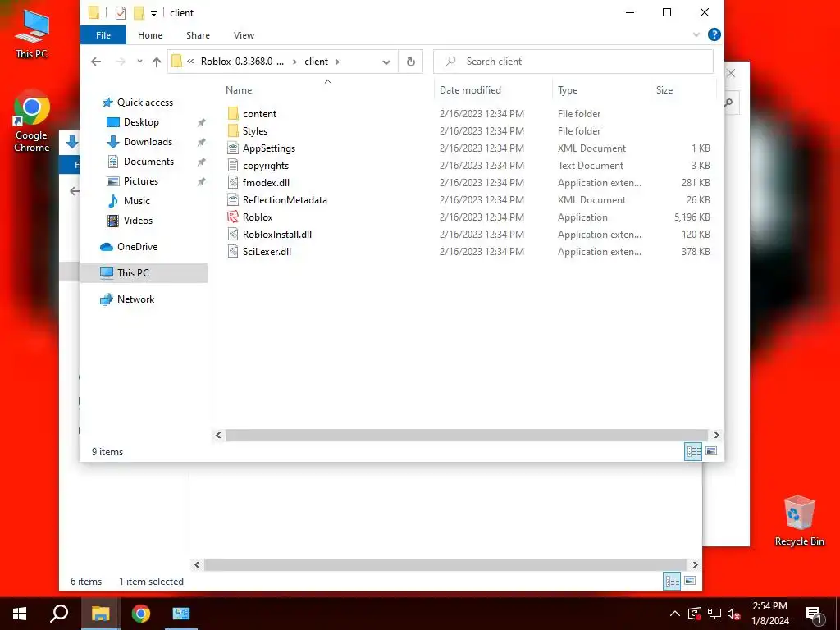Open the Styles folder
Screen dimensions: 840x630
point(254,130)
